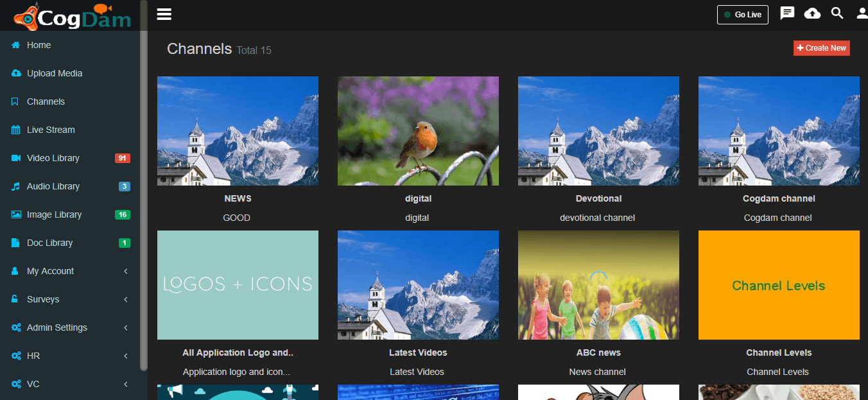Open the chat messages icon
This screenshot has width=868, height=400.
pos(787,13)
